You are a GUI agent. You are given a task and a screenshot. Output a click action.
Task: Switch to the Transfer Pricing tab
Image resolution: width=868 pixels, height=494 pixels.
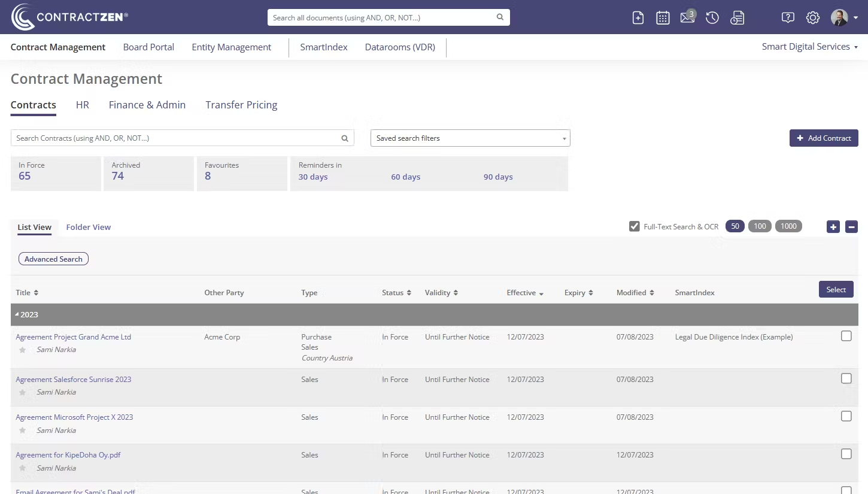[x=241, y=105]
